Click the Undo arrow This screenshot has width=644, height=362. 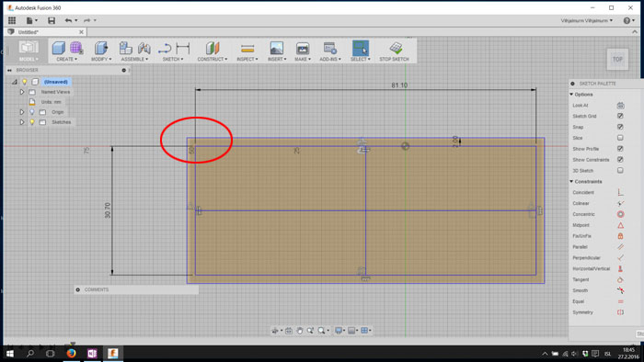68,20
